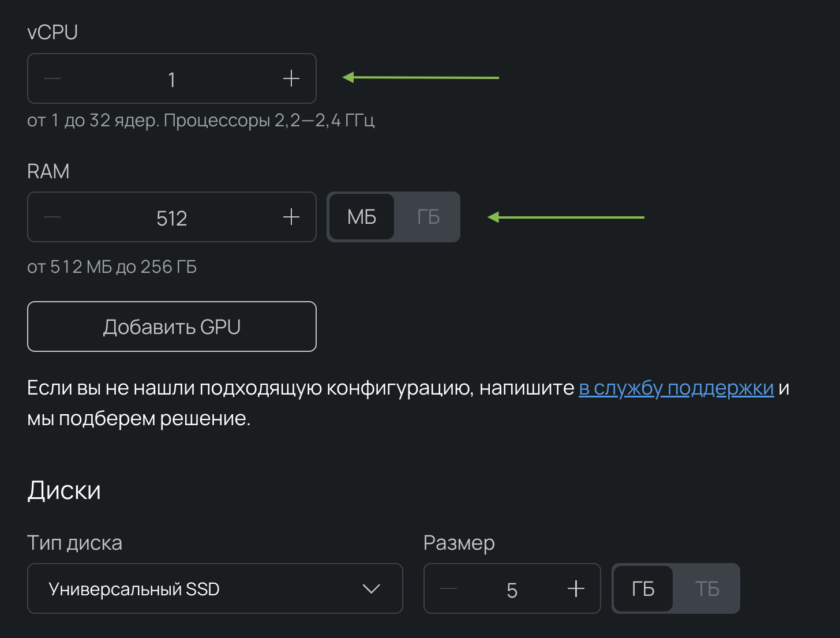Open the в службу поддержки link
This screenshot has height=638, width=840.
(676, 388)
